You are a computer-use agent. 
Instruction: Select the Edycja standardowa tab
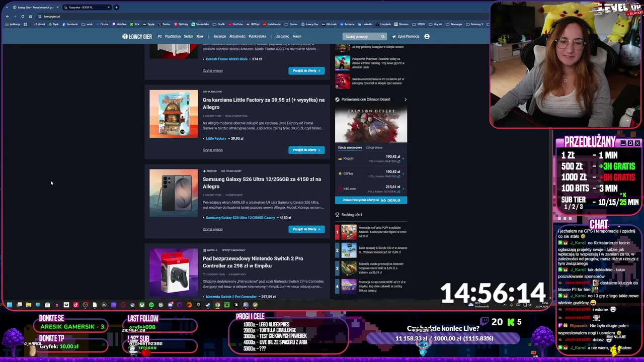pyautogui.click(x=350, y=148)
